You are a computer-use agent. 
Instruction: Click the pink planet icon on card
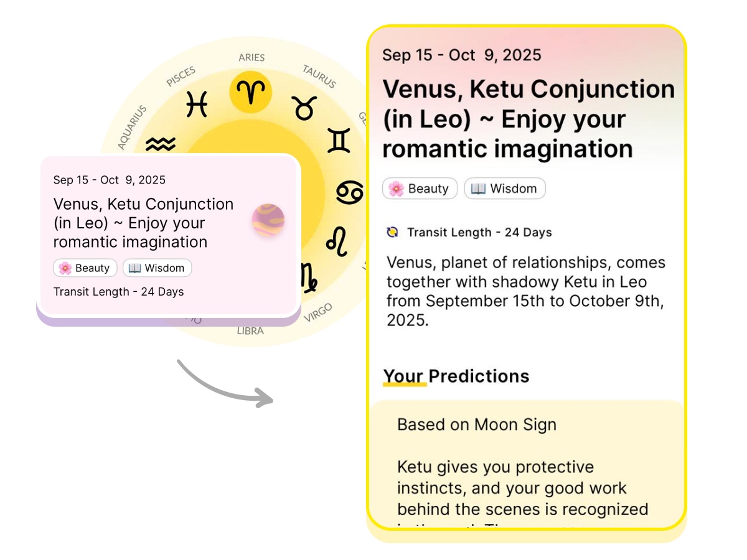268,220
